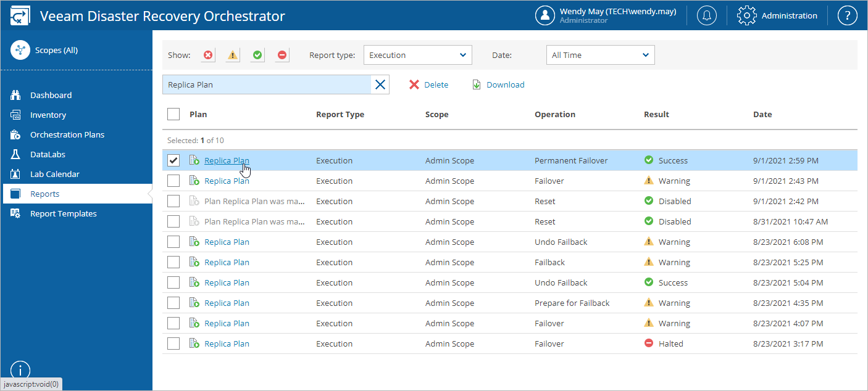Select the checkbox for the 9/1/2021 2:42 PM Reset row
This screenshot has width=868, height=391.
173,201
